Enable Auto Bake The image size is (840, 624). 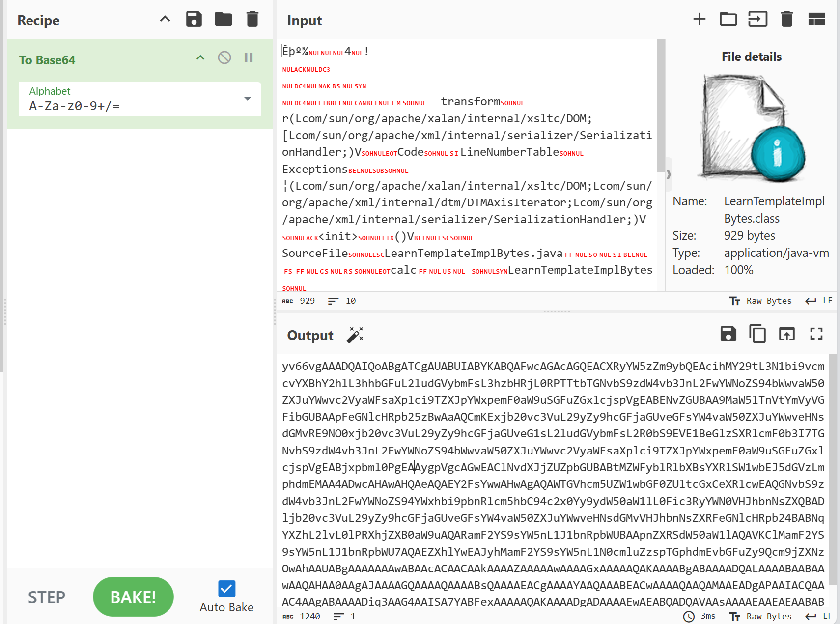pos(226,588)
